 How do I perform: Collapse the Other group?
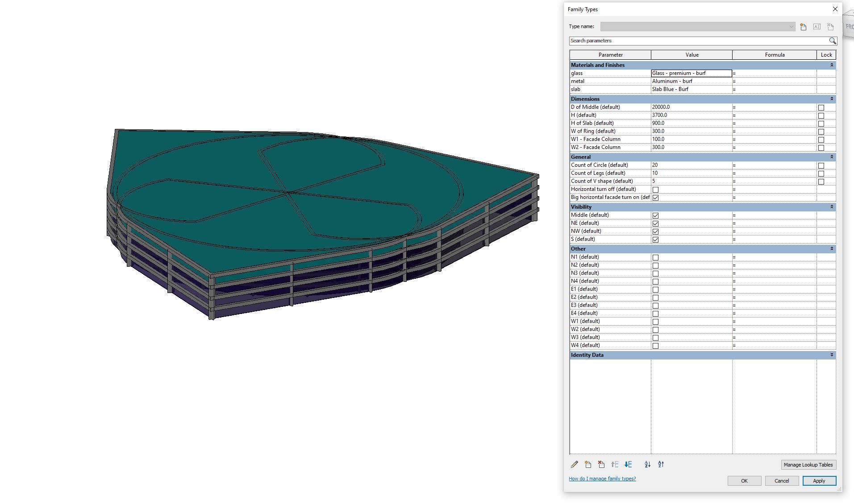click(831, 249)
